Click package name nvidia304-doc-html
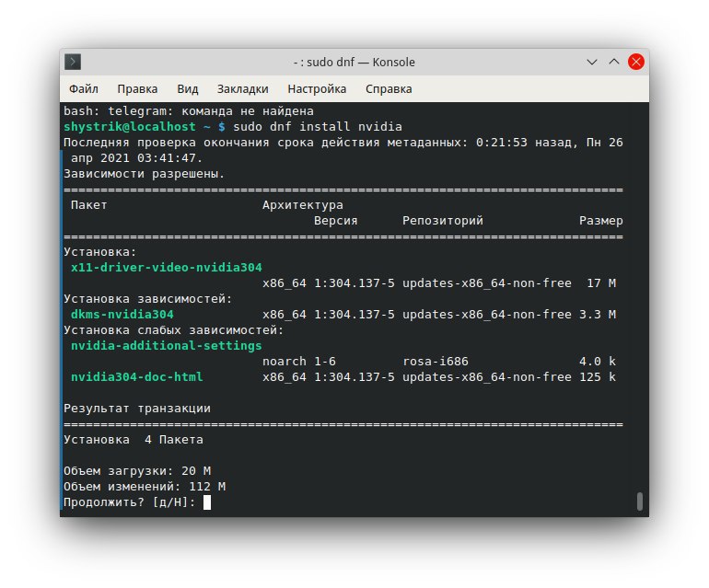Image resolution: width=709 pixels, height=588 pixels. tap(137, 377)
